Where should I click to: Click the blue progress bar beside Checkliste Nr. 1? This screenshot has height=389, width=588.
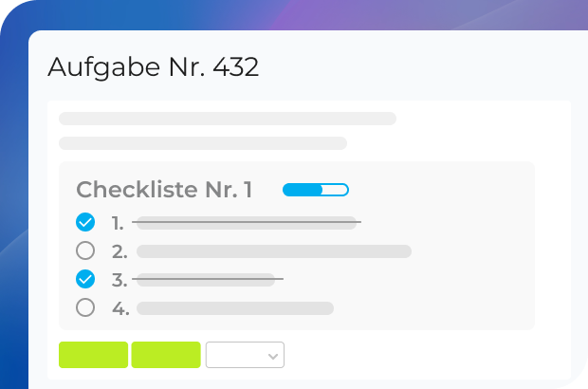click(x=316, y=190)
